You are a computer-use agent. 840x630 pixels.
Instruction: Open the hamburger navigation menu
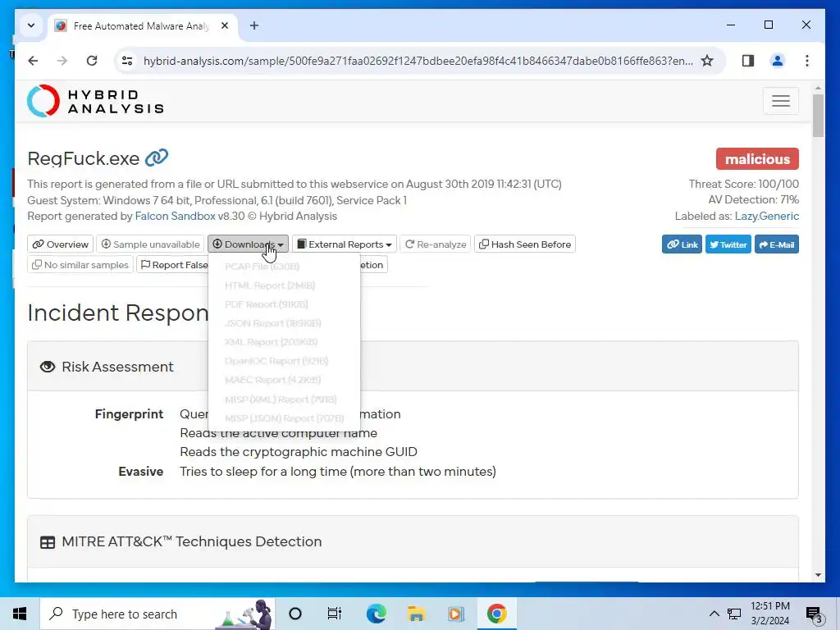781,101
